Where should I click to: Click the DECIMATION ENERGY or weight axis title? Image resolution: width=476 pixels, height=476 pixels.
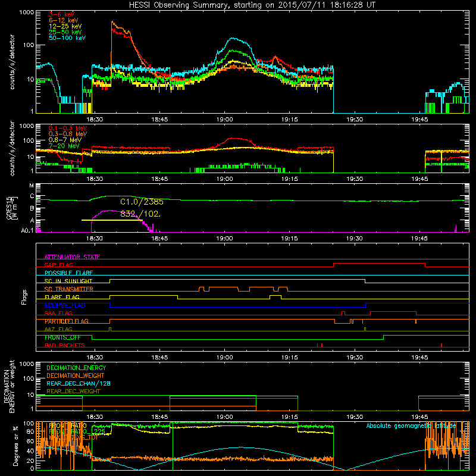coord(9,386)
